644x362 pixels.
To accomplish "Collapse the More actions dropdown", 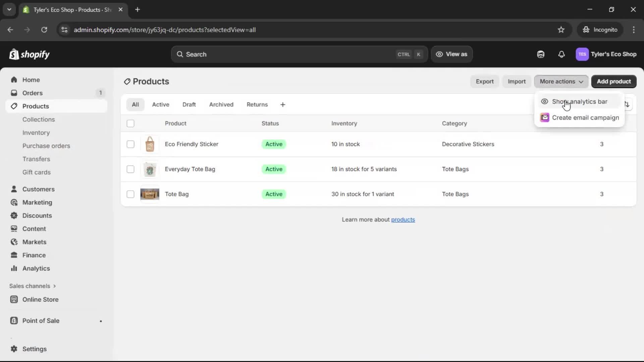I will (x=561, y=81).
